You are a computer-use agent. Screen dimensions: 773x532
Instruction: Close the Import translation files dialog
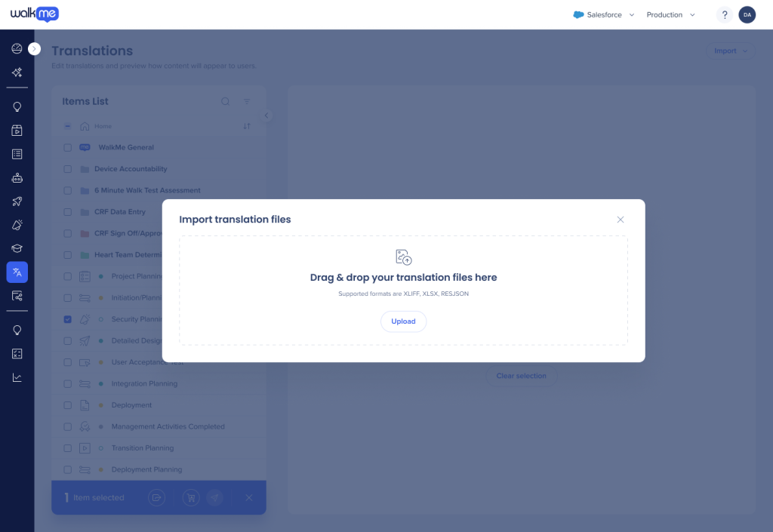coord(621,220)
